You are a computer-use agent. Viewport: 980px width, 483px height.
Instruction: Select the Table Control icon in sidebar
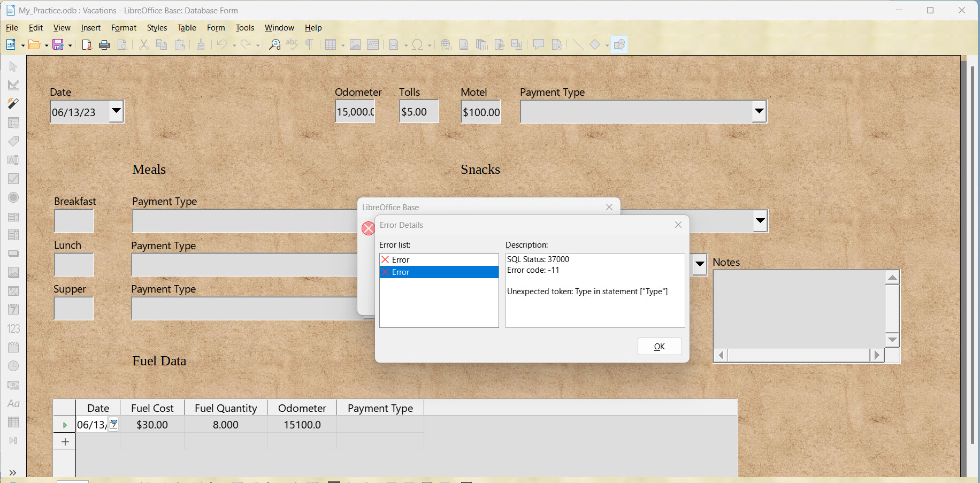tap(13, 422)
